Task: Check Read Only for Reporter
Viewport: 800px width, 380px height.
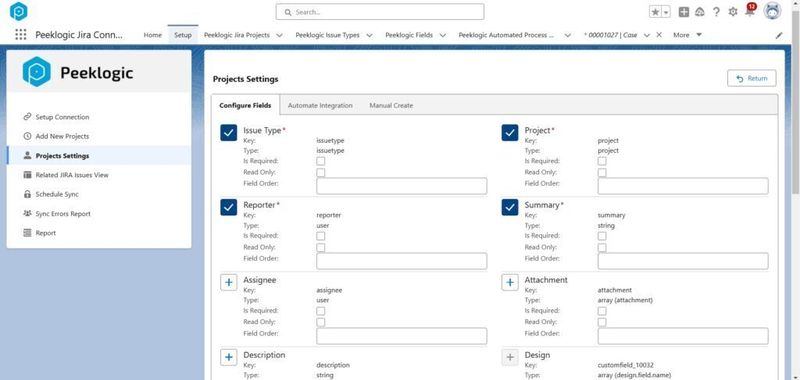Action: [x=320, y=247]
